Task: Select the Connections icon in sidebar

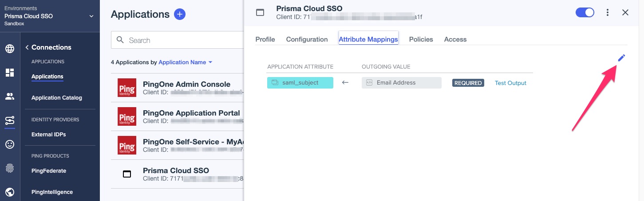Action: click(x=10, y=120)
